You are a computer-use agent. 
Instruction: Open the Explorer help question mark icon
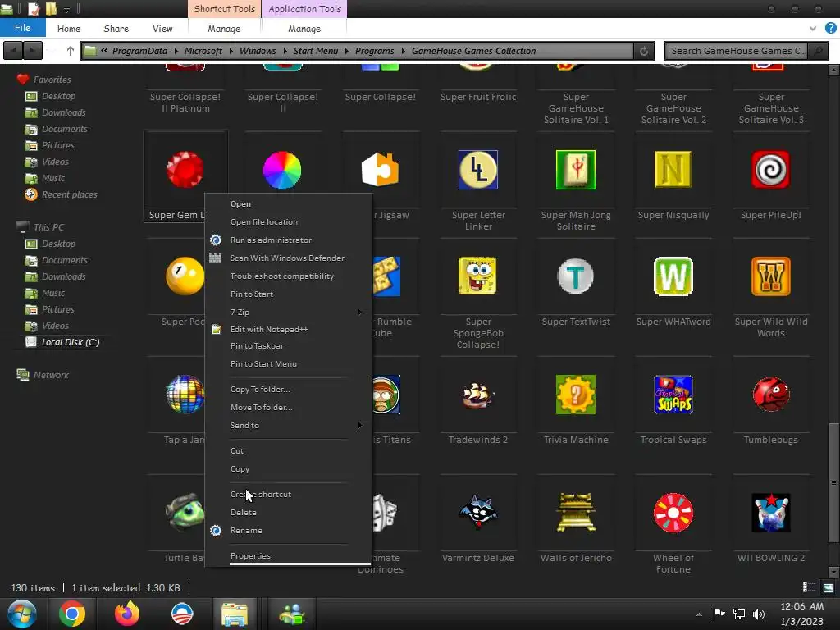(830, 29)
